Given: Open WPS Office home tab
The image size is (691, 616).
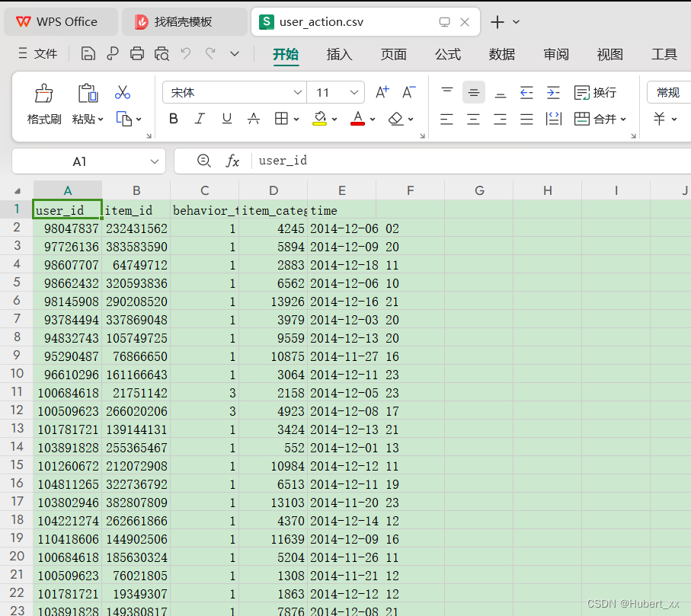Looking at the screenshot, I should click(x=61, y=21).
